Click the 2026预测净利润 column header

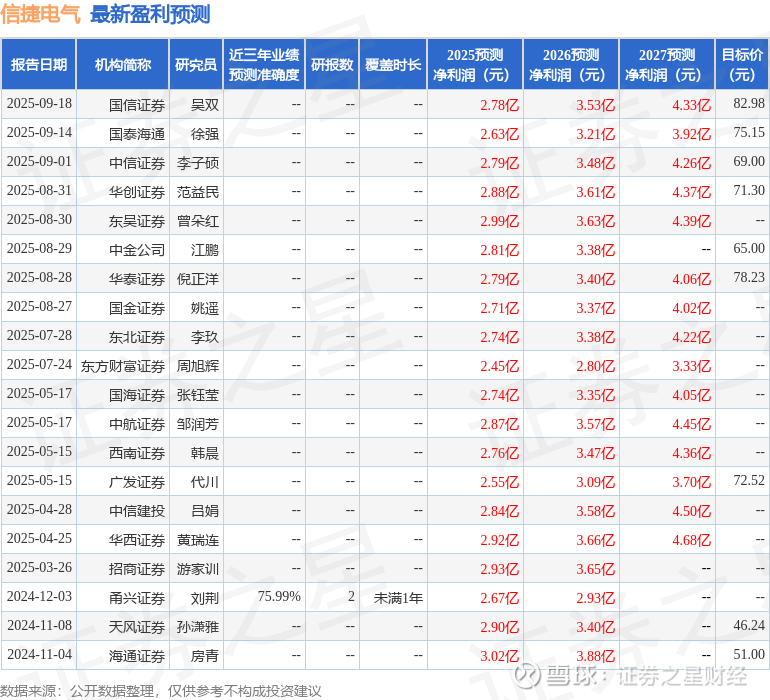pyautogui.click(x=571, y=64)
